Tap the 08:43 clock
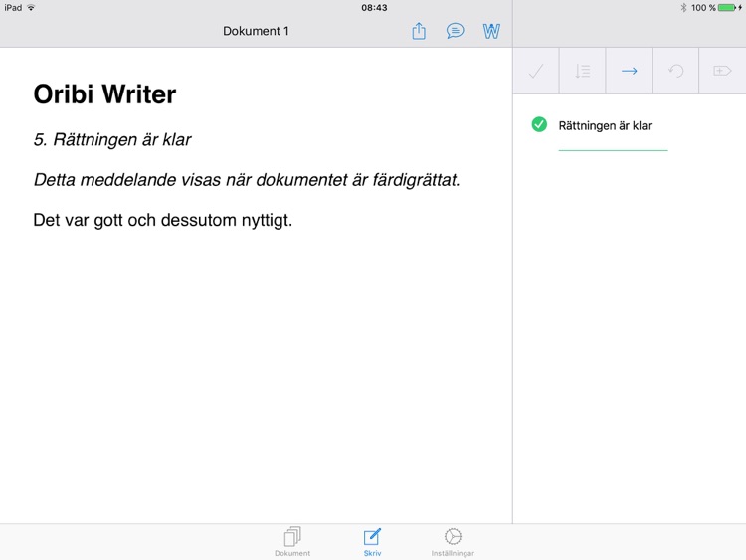The width and height of the screenshot is (746, 560). click(x=374, y=8)
